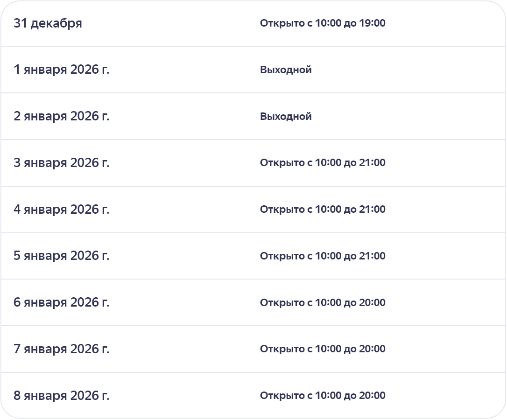The image size is (507, 420).
Task: Click the 20:00 closing time on 8 января
Action: [372, 396]
